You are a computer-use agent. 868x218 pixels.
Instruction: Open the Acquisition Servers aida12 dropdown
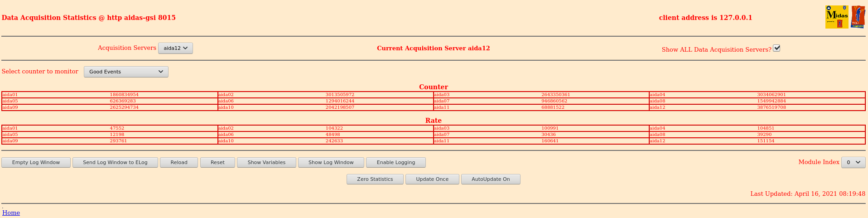(x=175, y=48)
